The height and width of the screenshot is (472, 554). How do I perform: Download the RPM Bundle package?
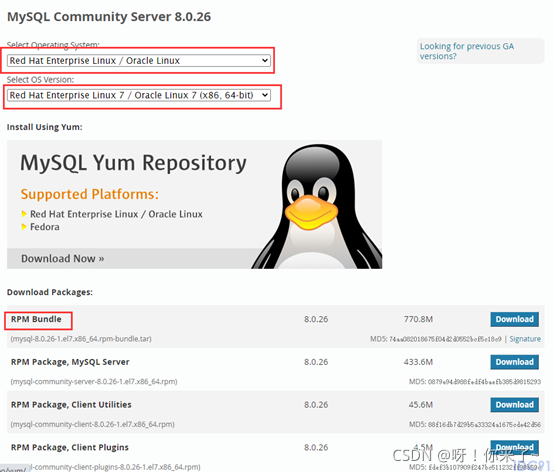[514, 319]
